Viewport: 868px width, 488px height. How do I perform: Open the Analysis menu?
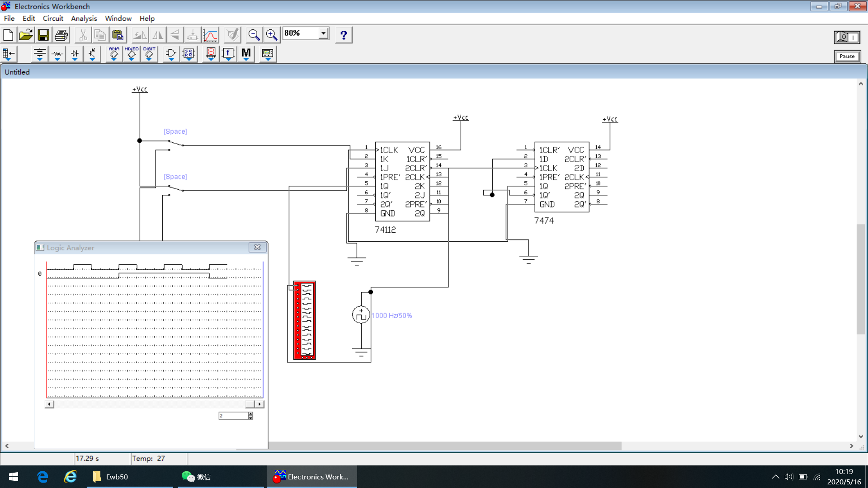point(84,19)
